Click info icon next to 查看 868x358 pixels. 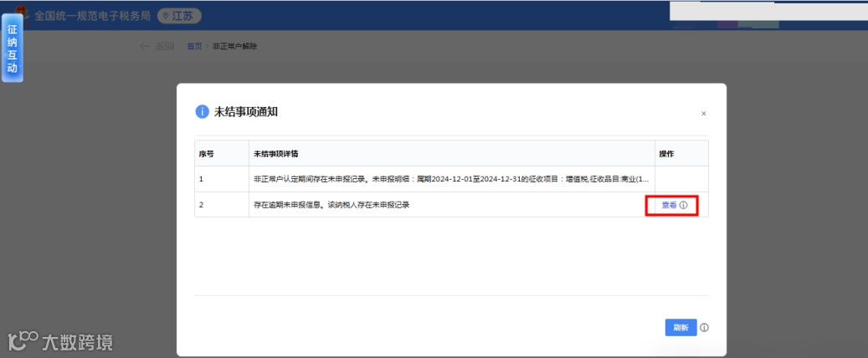[684, 205]
